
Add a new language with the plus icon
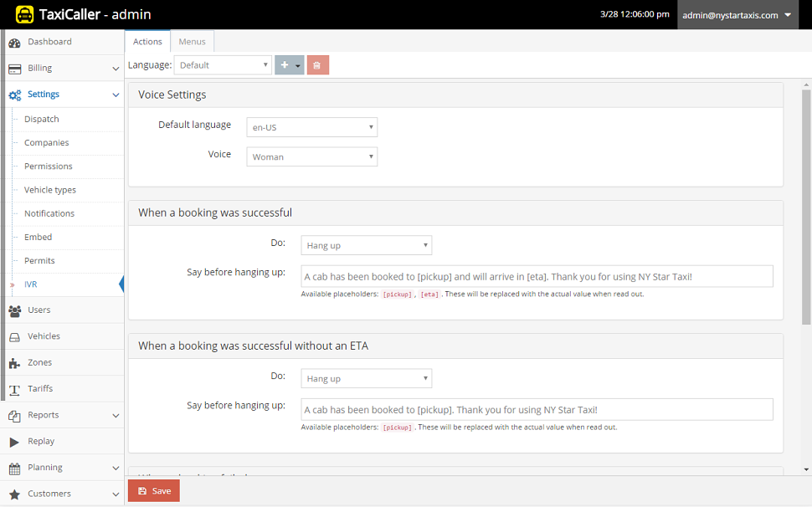[x=285, y=64]
